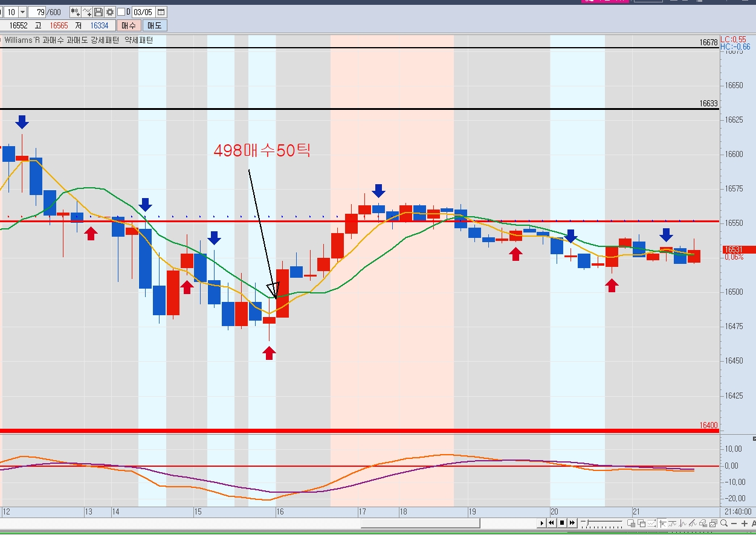Image resolution: width=756 pixels, height=535 pixels.
Task: Toggle the D checkbox beside the date
Action: point(121,11)
